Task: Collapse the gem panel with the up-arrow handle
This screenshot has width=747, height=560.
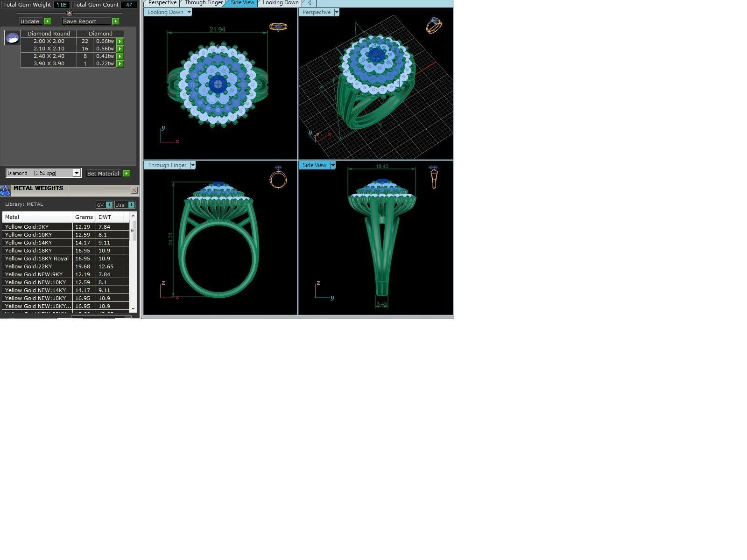Action: tap(70, 13)
